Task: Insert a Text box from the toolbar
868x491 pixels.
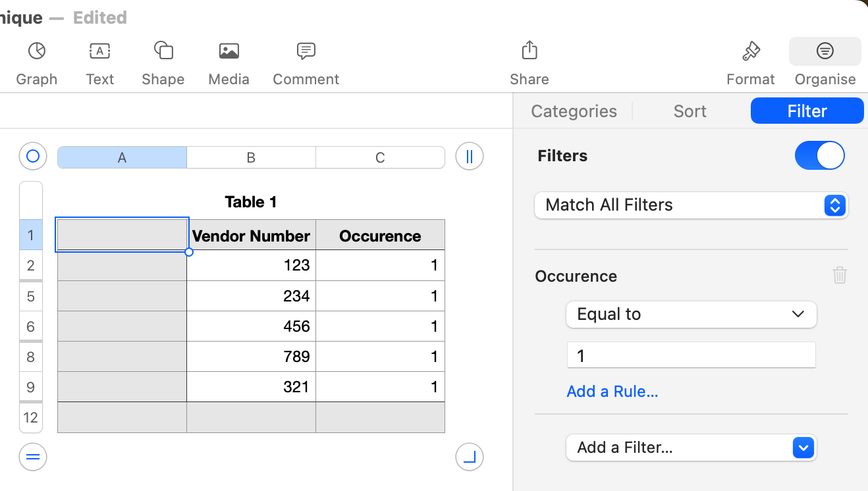Action: tap(99, 51)
